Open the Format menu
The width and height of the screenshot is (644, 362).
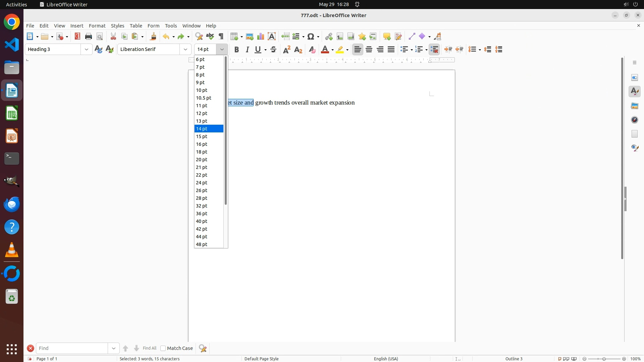(97, 26)
